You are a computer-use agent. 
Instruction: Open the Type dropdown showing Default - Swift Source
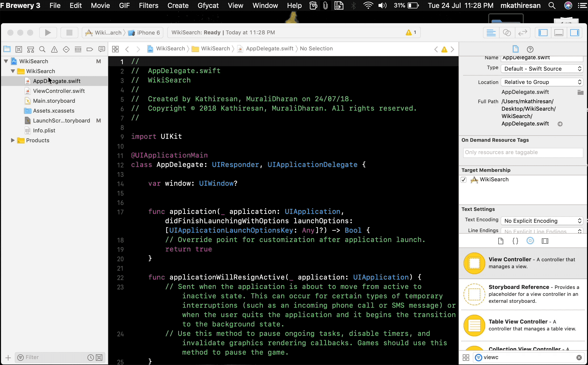[542, 69]
